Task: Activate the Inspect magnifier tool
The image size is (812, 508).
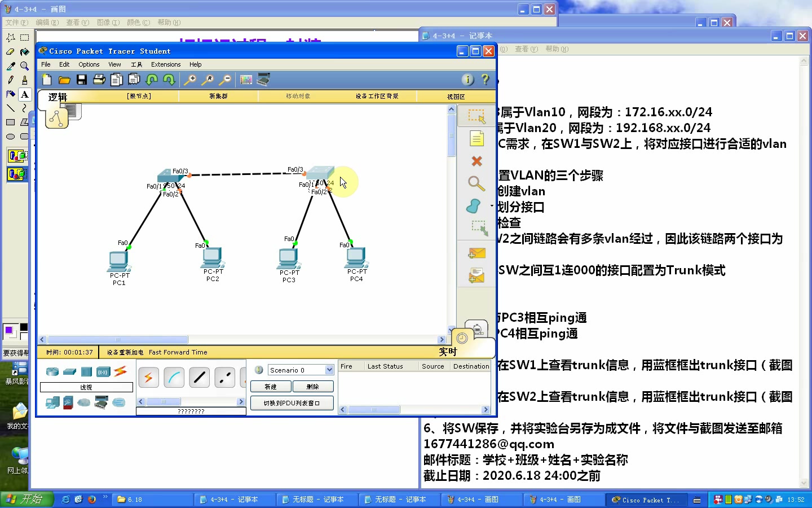Action: 476,183
